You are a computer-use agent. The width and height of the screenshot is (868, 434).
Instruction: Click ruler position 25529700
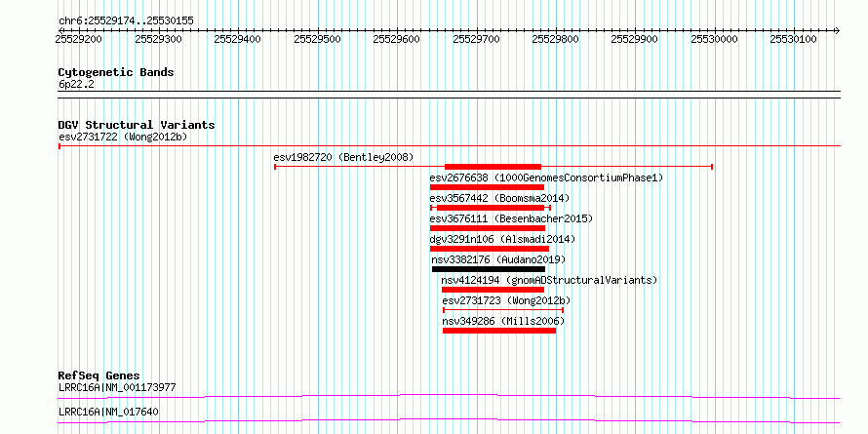coord(476,39)
